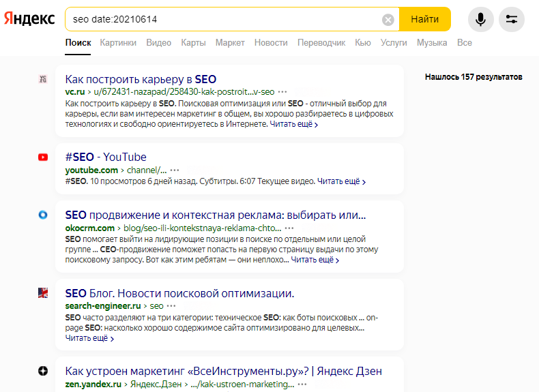Expand Читать ещё in the search-engineer.ru snippet
This screenshot has width=539, height=392.
tap(89, 338)
